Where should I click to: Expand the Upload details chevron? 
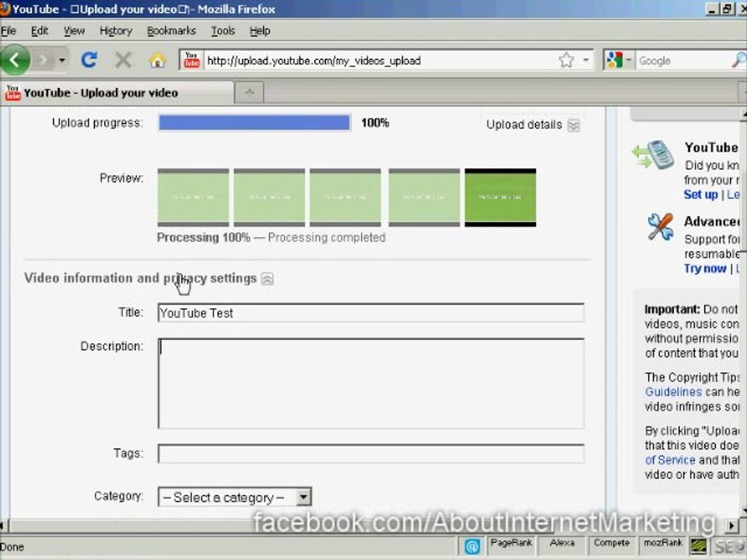573,124
